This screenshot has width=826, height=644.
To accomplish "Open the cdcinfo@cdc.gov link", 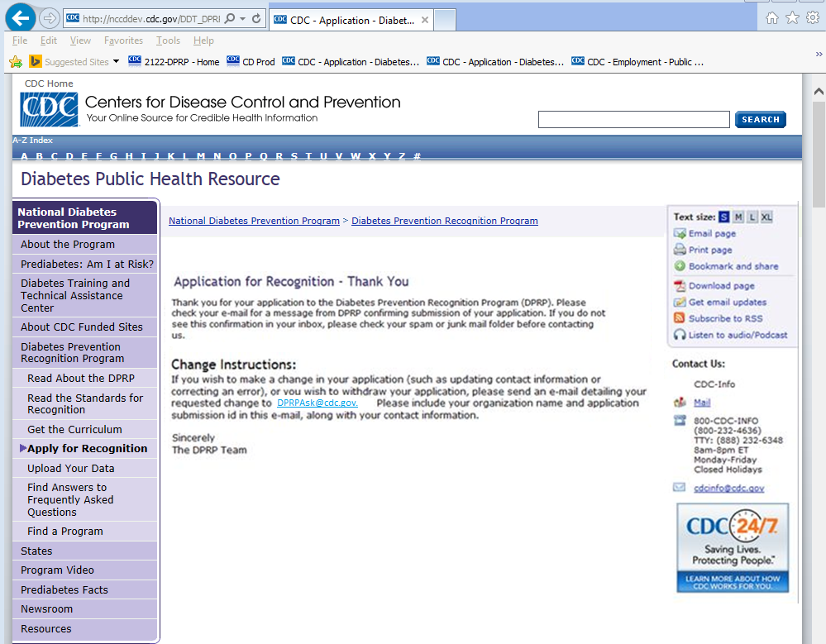I will point(728,488).
